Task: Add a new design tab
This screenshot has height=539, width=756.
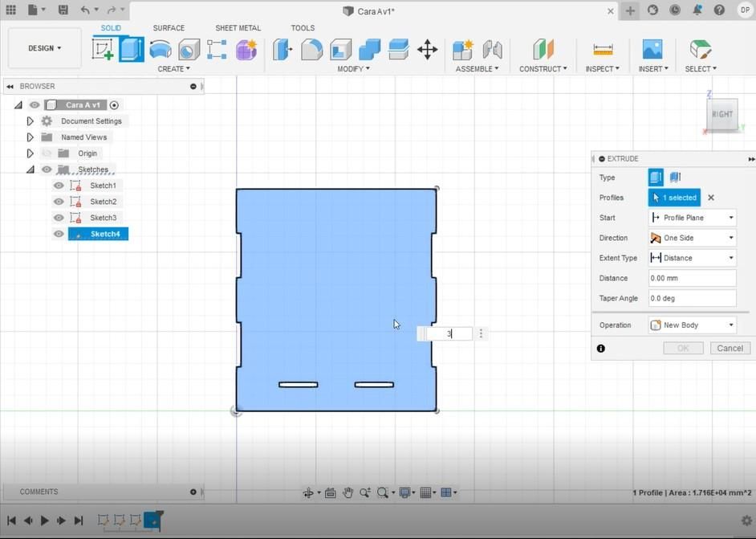Action: 630,10
